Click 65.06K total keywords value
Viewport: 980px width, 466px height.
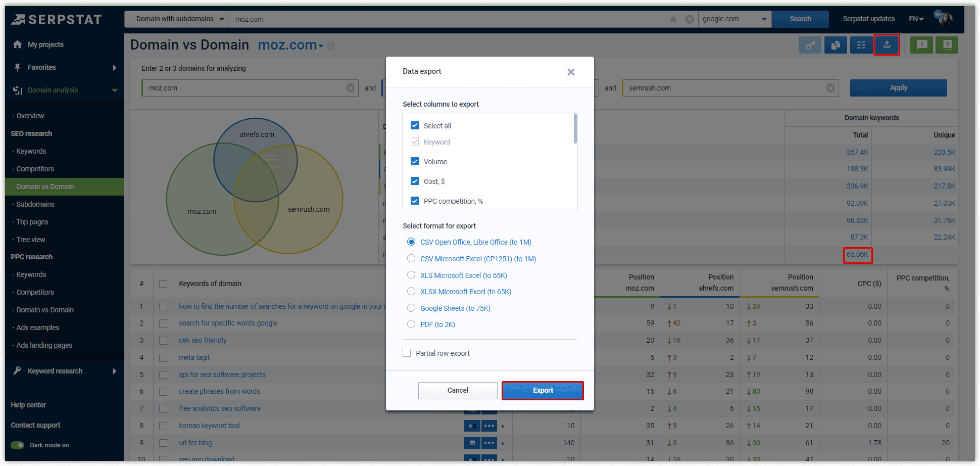[x=857, y=254]
